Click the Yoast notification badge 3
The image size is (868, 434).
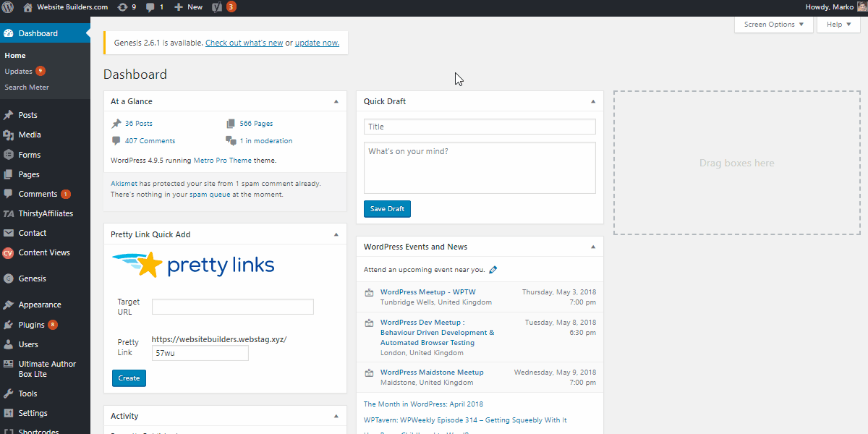pos(231,7)
